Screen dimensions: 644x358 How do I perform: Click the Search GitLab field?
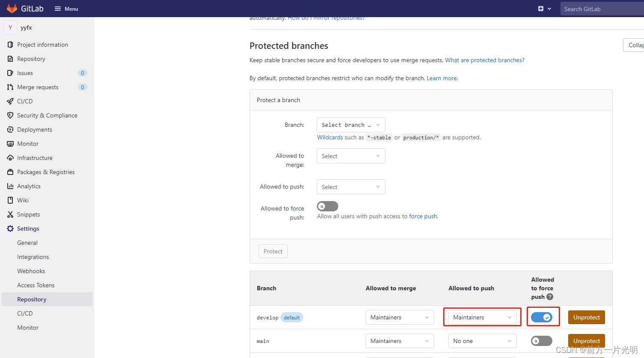tap(602, 9)
